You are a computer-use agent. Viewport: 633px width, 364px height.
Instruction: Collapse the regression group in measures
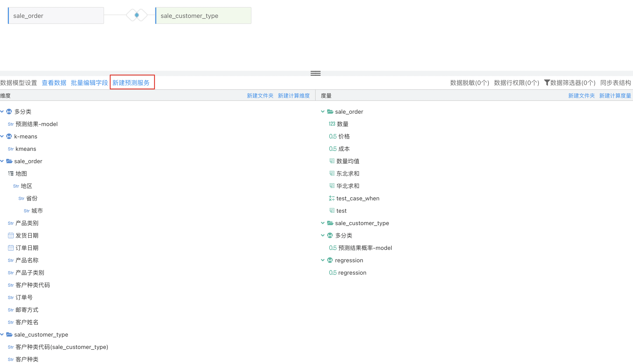[323, 260]
